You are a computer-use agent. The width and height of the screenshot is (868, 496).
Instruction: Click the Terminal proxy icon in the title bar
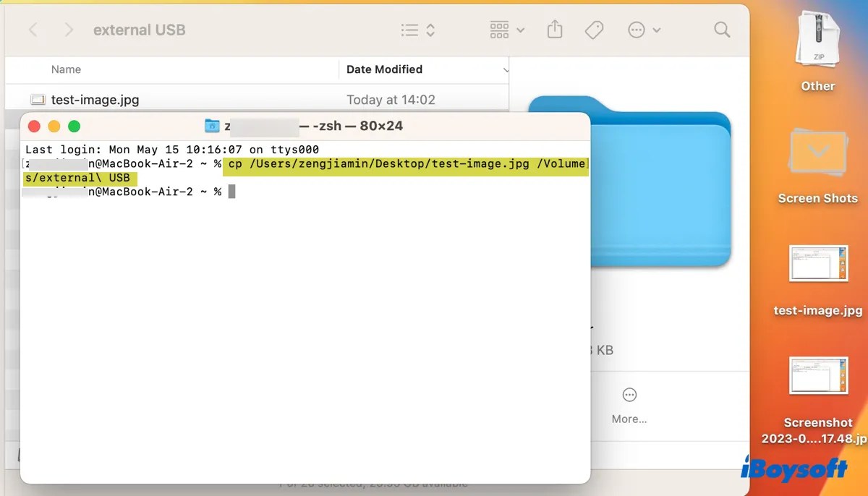pos(211,125)
